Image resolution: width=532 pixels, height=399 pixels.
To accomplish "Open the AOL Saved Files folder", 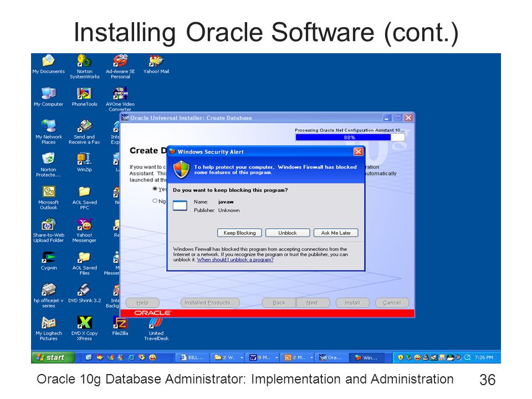I will [84, 263].
